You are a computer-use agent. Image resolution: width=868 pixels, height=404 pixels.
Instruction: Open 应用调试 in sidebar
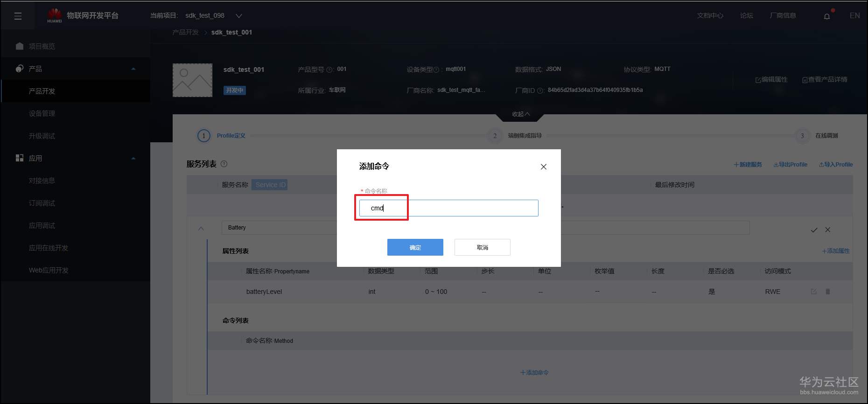[x=42, y=225]
